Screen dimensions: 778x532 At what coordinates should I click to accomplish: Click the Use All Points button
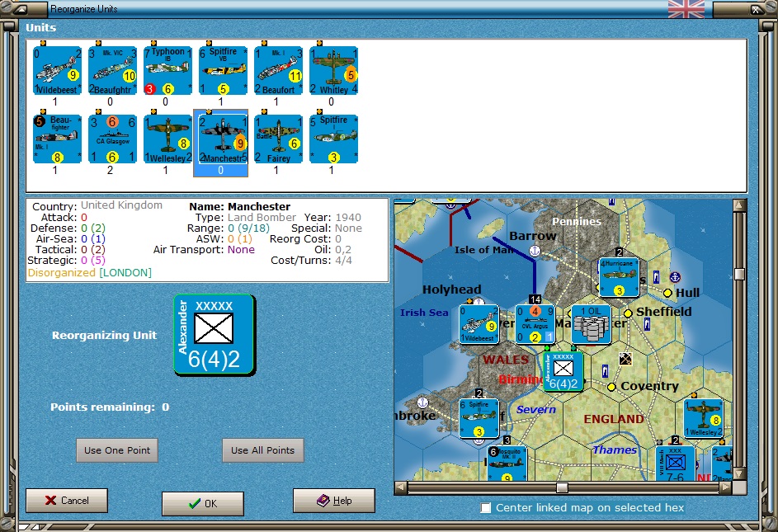(262, 450)
